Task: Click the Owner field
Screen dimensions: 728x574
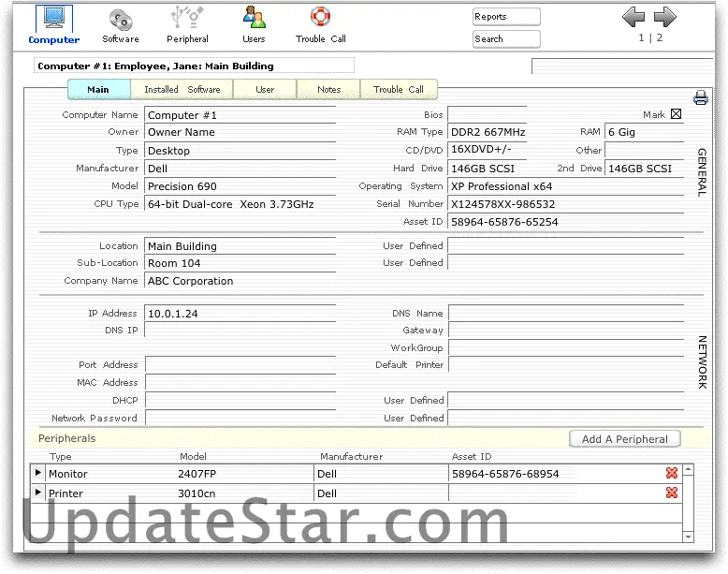Action: pos(240,132)
